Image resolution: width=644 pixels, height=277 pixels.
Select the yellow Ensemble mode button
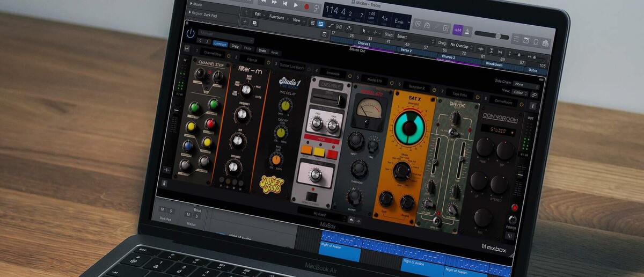click(319, 152)
